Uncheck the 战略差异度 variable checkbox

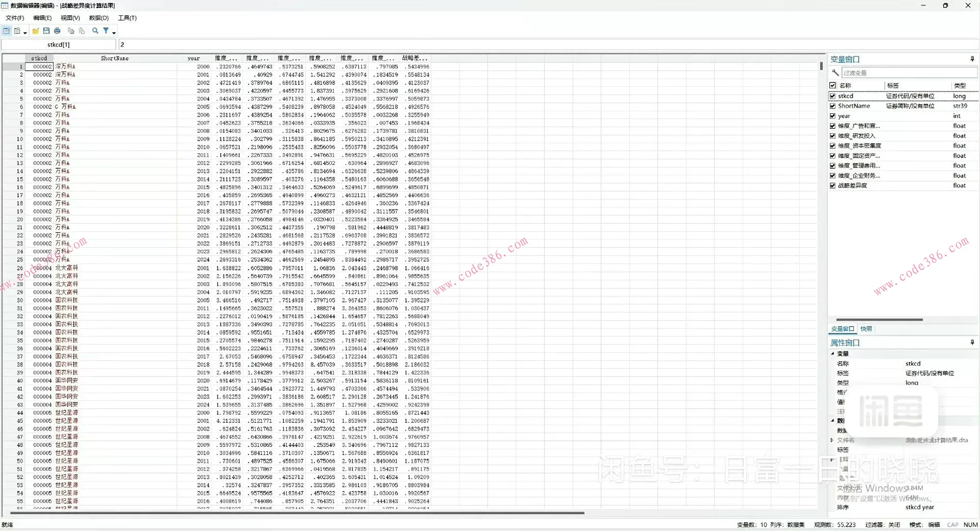(833, 185)
